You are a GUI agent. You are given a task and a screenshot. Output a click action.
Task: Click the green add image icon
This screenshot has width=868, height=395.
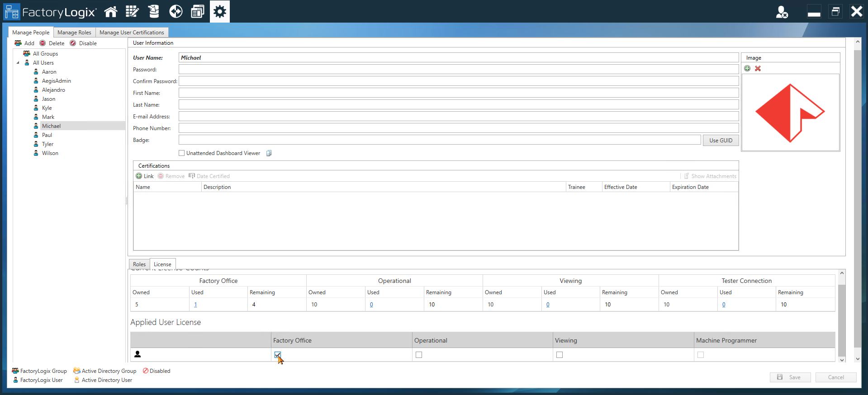tap(747, 69)
